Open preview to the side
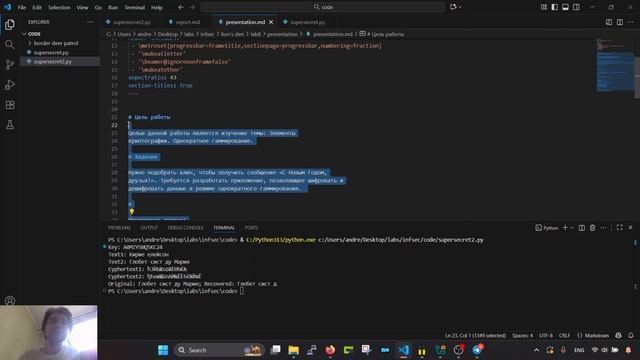640x360 pixels. pos(609,22)
